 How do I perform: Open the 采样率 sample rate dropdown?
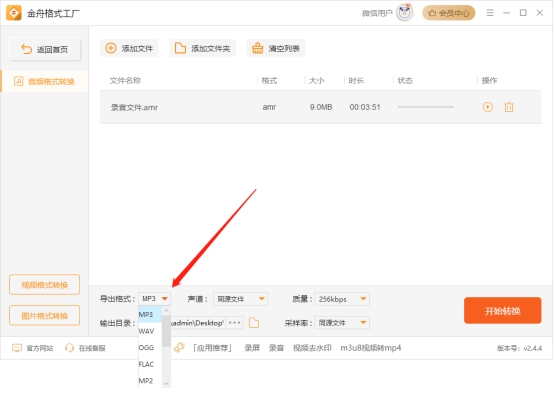pyautogui.click(x=342, y=322)
